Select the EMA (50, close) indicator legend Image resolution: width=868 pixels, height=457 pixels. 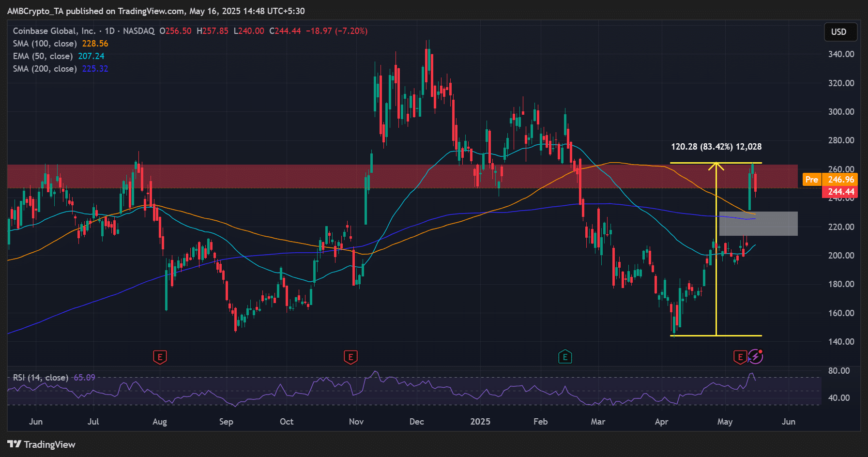[43, 56]
